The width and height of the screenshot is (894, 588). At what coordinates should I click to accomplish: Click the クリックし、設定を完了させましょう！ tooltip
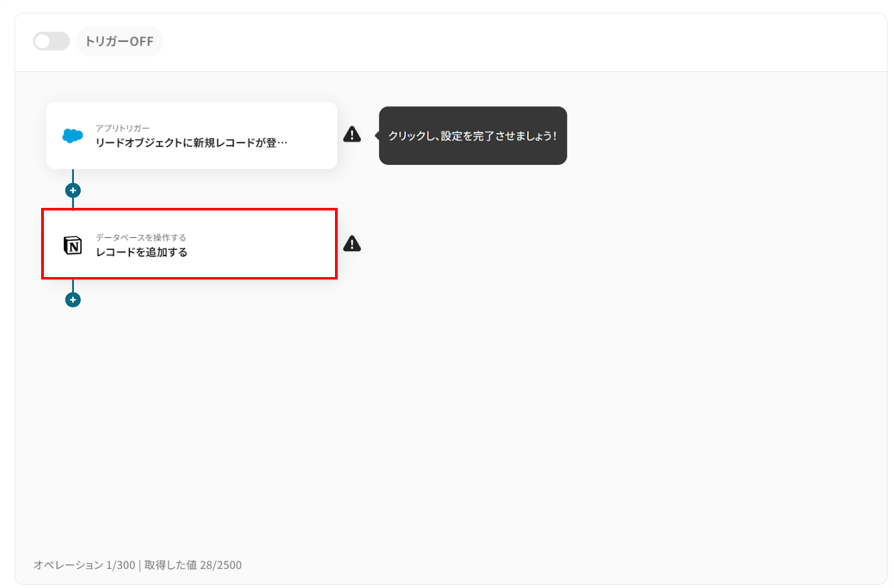tap(473, 136)
